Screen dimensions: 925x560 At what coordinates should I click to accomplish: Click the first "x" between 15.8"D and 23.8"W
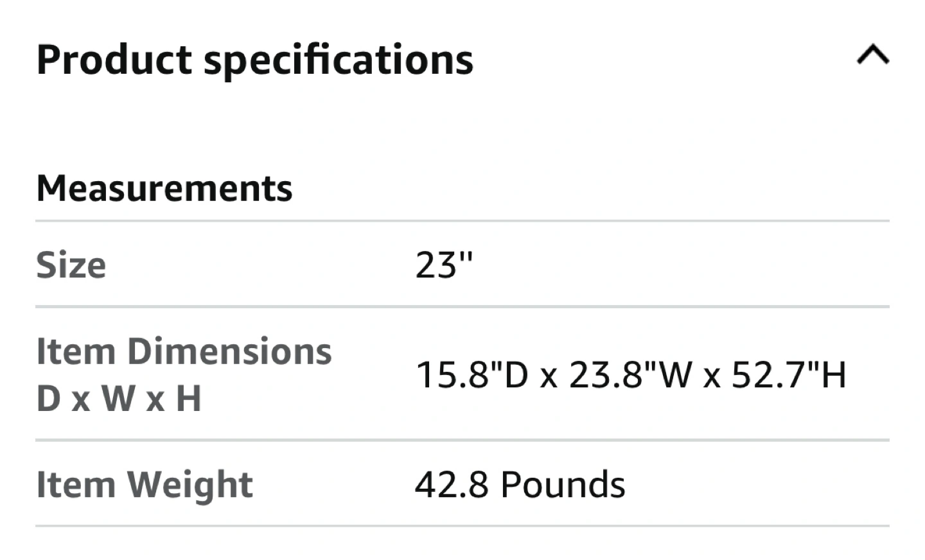click(x=548, y=377)
